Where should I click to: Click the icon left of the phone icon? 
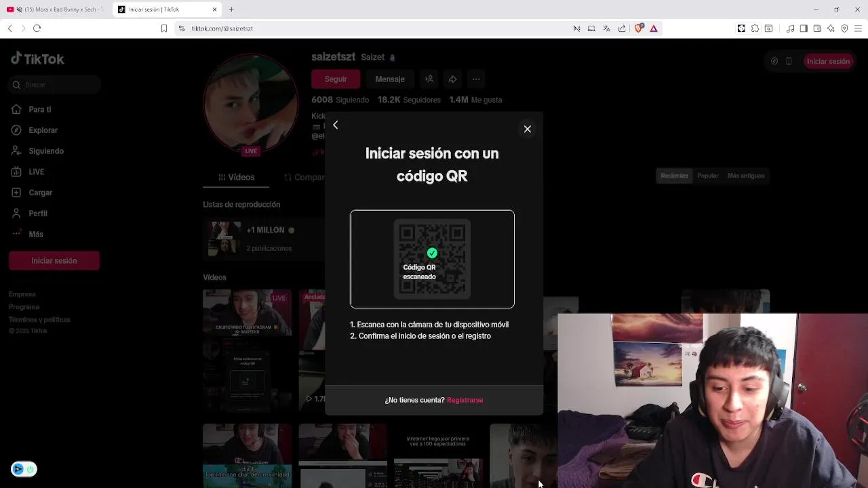coord(774,61)
